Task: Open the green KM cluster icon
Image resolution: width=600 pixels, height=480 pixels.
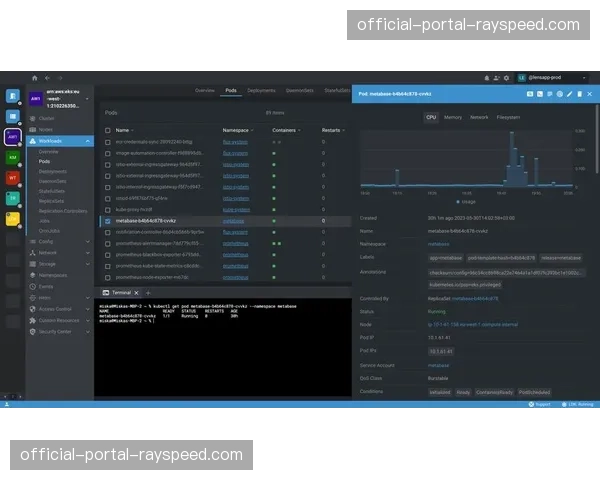Action: click(13, 157)
